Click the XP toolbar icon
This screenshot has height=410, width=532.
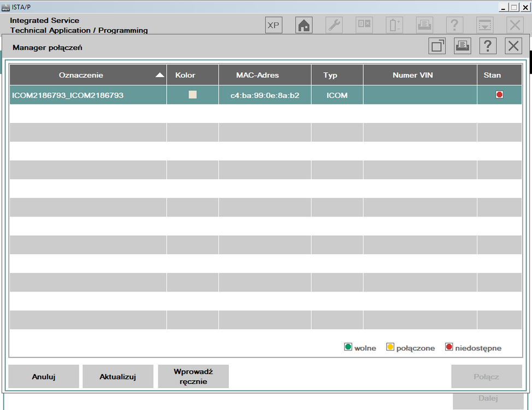274,25
